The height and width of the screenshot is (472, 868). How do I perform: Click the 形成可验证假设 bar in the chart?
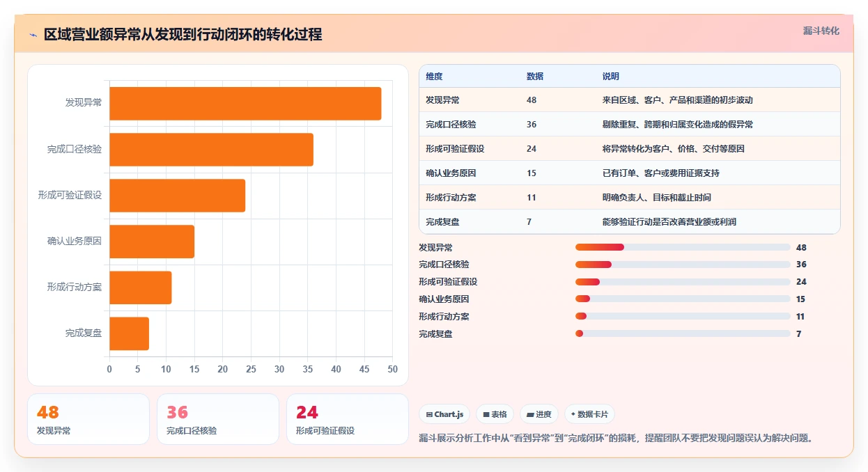click(177, 195)
